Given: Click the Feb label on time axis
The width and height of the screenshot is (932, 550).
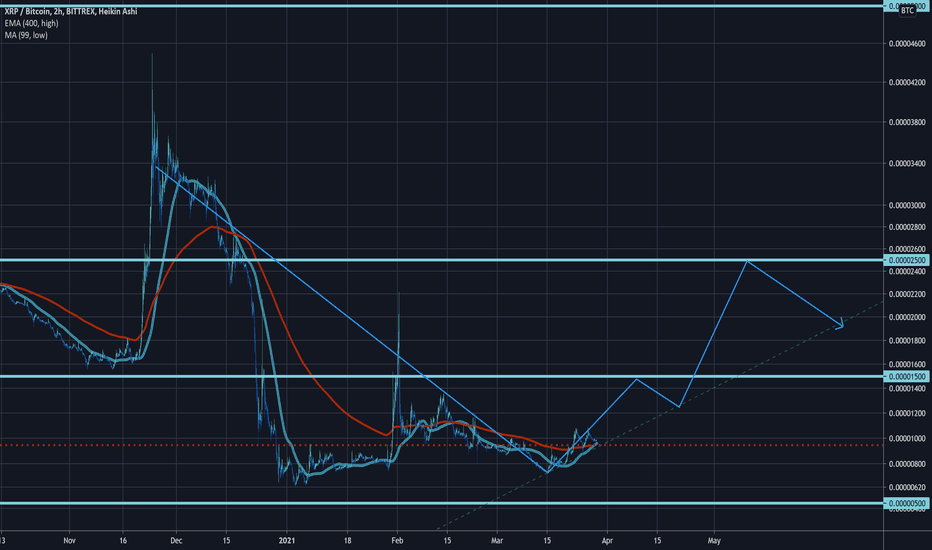Looking at the screenshot, I should [x=397, y=540].
